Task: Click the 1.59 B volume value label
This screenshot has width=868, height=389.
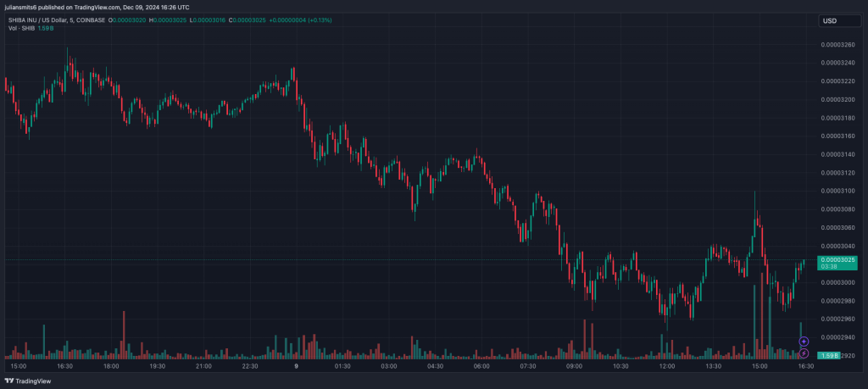Action: point(829,355)
